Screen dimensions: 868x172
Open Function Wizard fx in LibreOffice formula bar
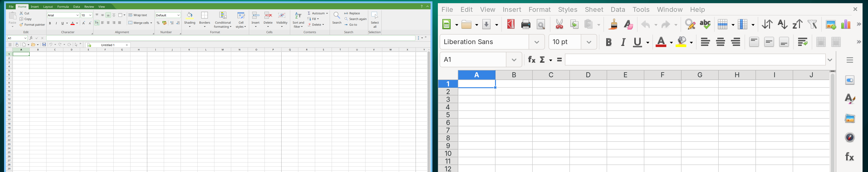coord(532,60)
